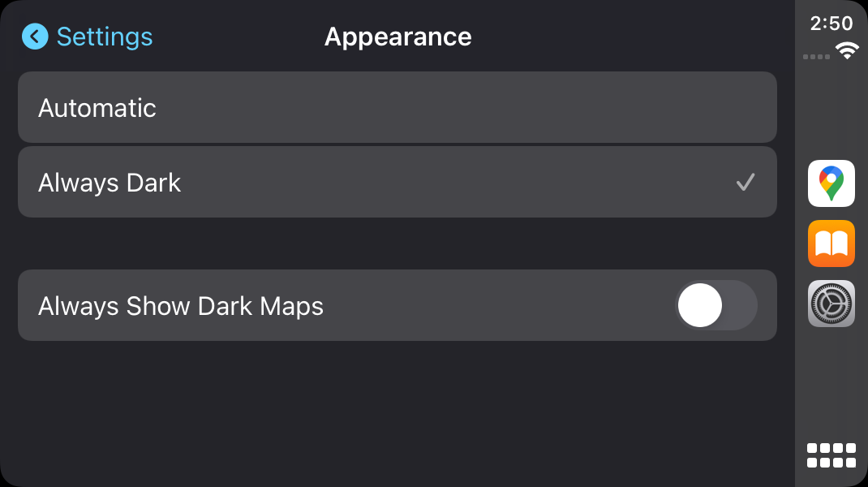Switch to Google Maps via sidebar shortcut
868x487 pixels.
[831, 183]
